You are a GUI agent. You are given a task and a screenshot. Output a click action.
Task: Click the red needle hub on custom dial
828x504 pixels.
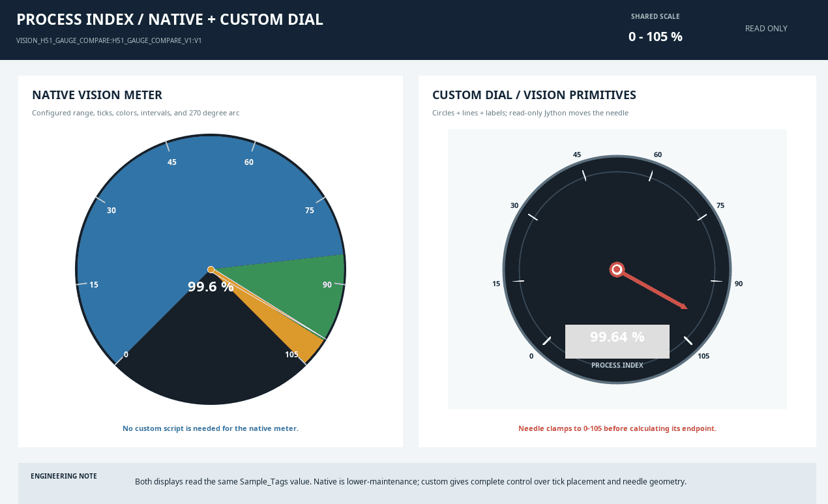(x=617, y=269)
